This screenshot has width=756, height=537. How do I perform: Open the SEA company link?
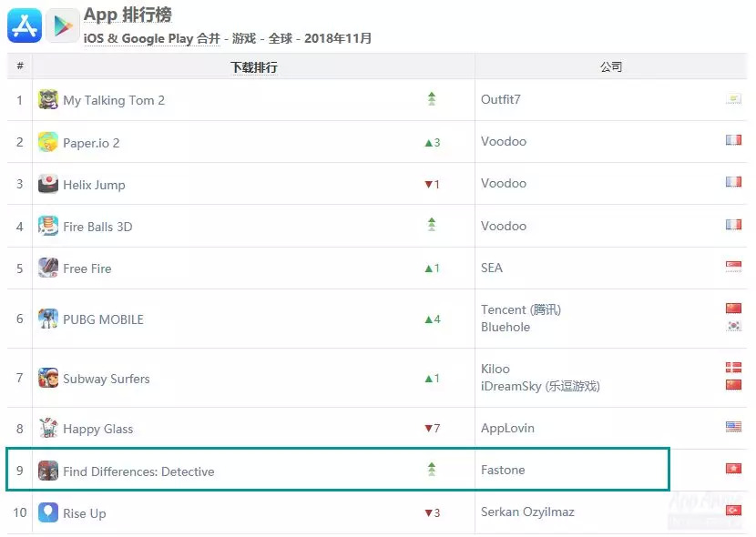coord(492,268)
